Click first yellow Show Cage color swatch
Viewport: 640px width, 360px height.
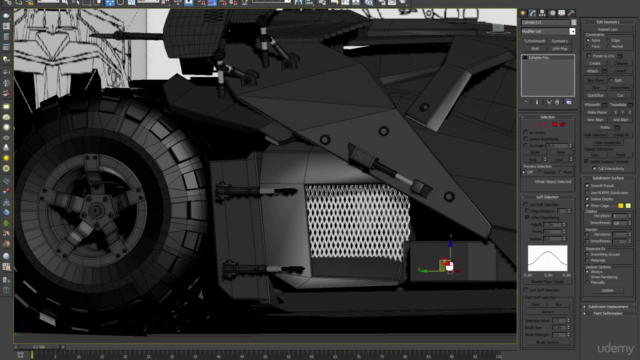[x=621, y=206]
